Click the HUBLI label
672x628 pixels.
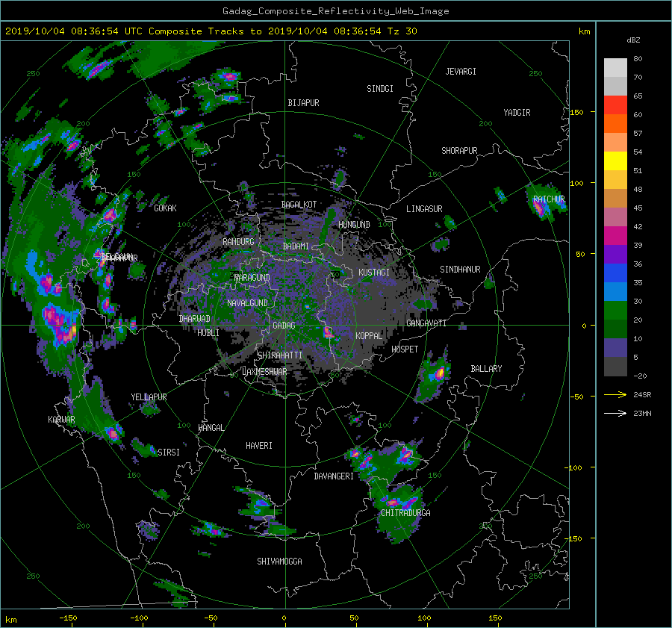point(208,332)
